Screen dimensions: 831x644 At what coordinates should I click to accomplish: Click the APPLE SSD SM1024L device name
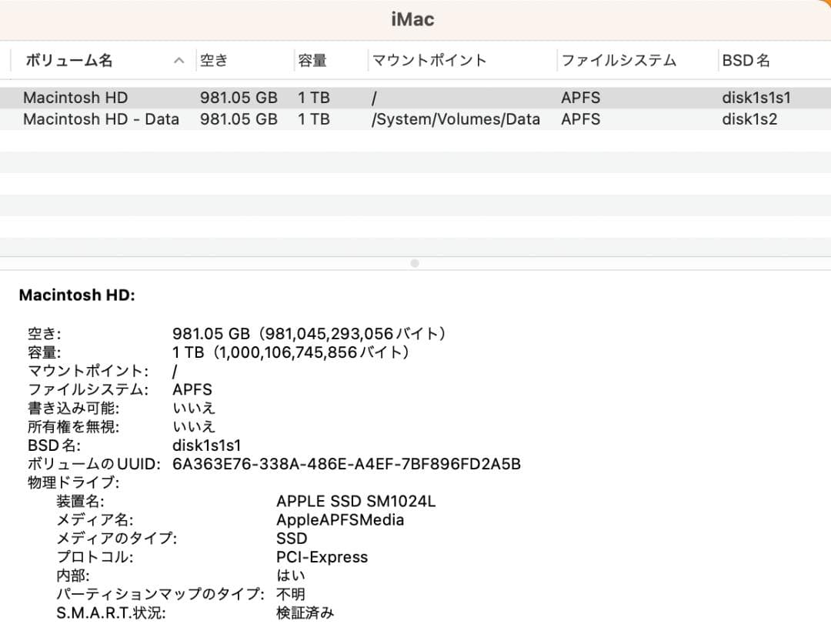point(356,501)
